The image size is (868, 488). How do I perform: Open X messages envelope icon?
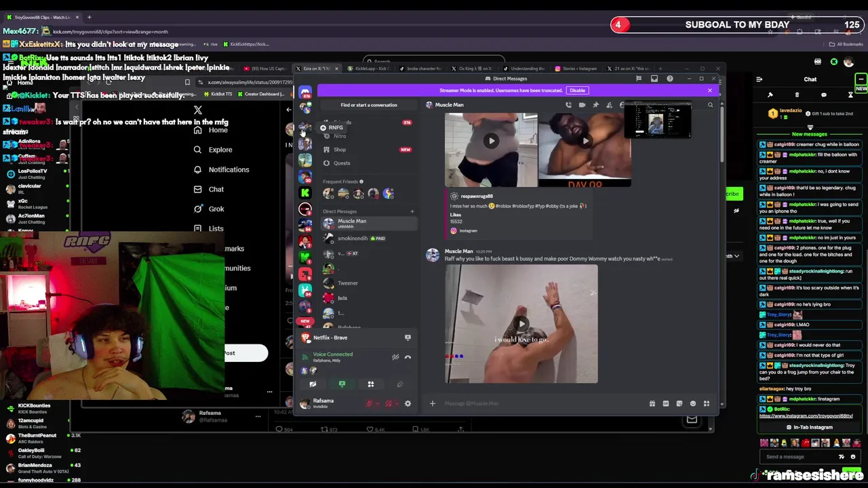(692, 420)
